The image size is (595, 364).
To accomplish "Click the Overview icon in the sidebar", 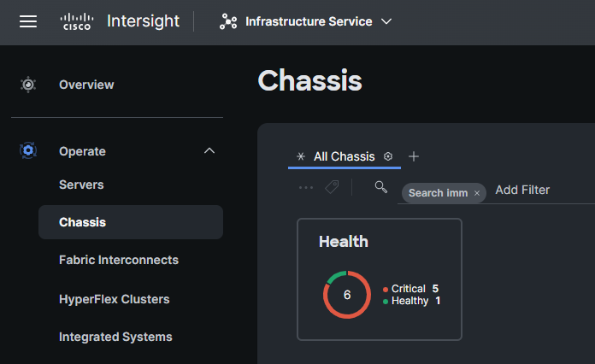I will [28, 85].
